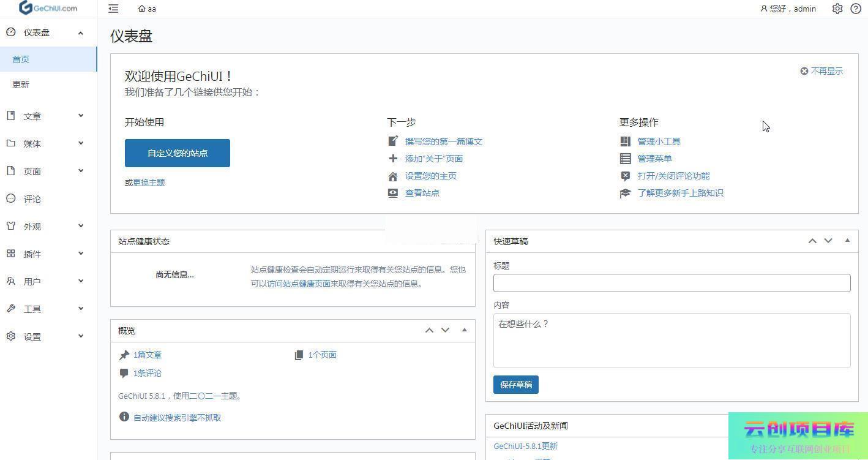Screen dimensions: 868x460
Task: Open the 评论 comments menu item
Action: pyautogui.click(x=32, y=199)
